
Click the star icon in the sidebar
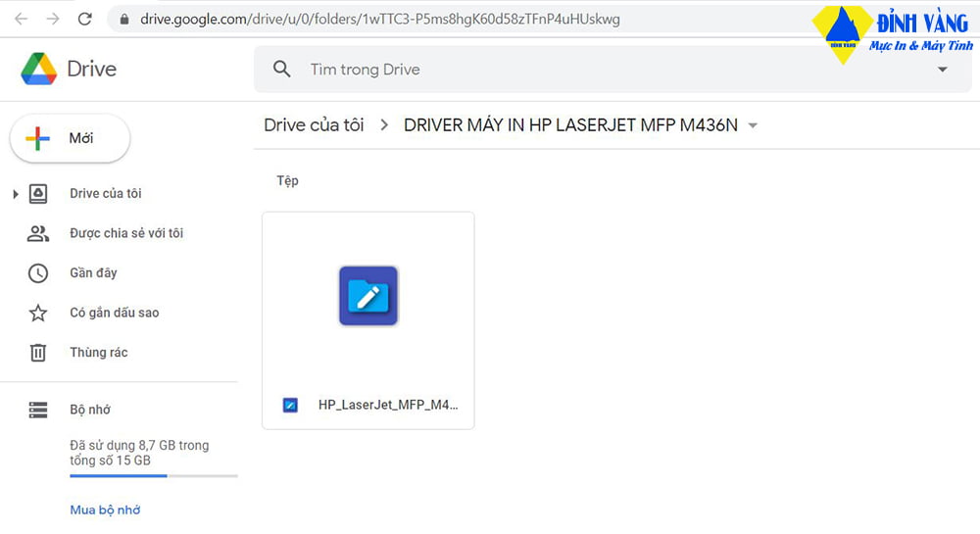tap(38, 313)
